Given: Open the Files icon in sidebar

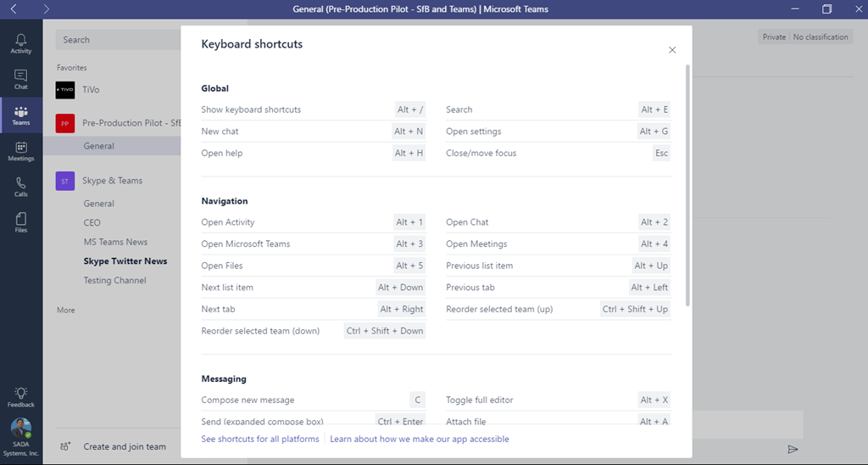Looking at the screenshot, I should tap(21, 218).
